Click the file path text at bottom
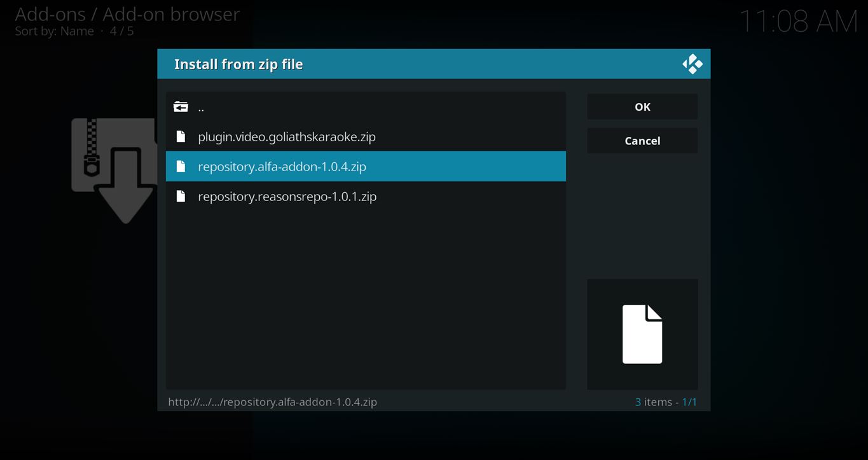This screenshot has width=868, height=460. click(x=272, y=402)
